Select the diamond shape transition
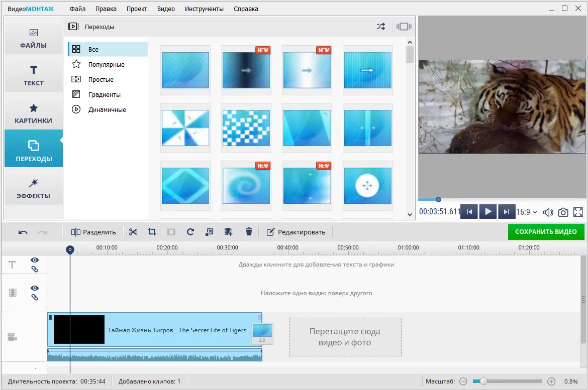This screenshot has width=588, height=390. pyautogui.click(x=185, y=185)
